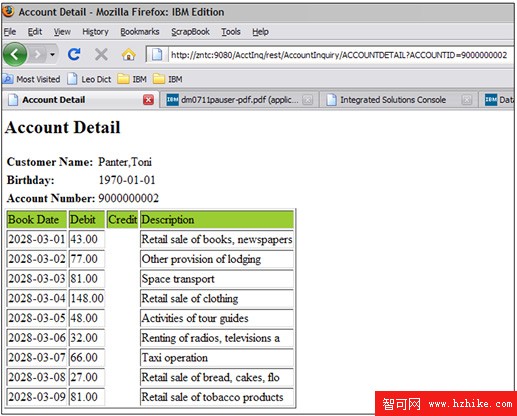Viewport: 517px width, 416px height.
Task: Select the Retail sale of clothing cell
Action: pos(217,298)
